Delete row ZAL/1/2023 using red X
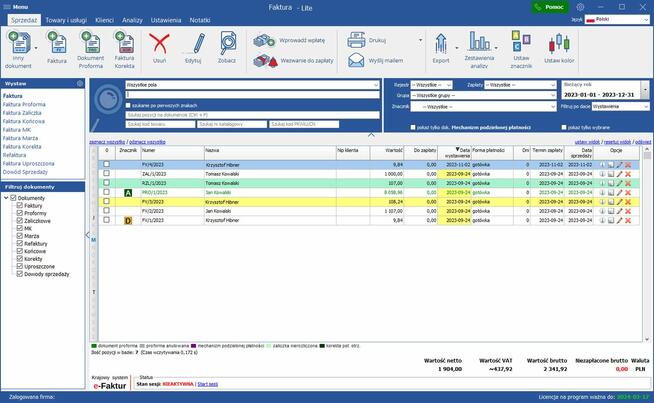Viewport: 654px width, 403px height. [x=628, y=174]
